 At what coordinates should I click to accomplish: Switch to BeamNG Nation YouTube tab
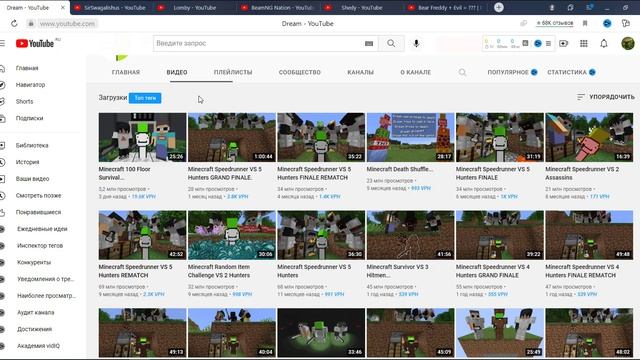(278, 7)
